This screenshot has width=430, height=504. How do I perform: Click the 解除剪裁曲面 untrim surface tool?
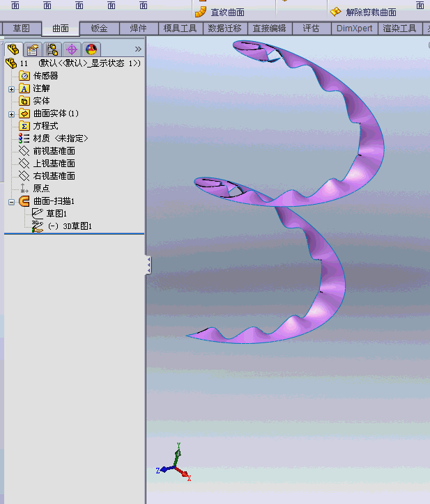click(363, 13)
